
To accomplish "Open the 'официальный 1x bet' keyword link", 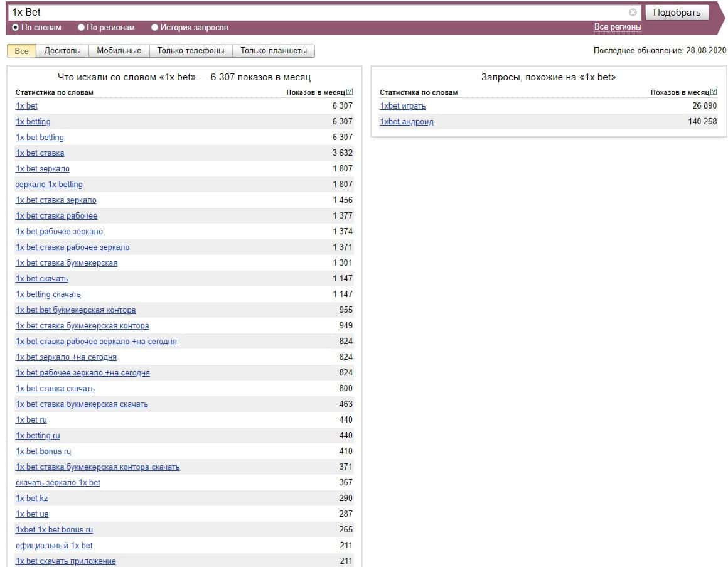I will 54,546.
